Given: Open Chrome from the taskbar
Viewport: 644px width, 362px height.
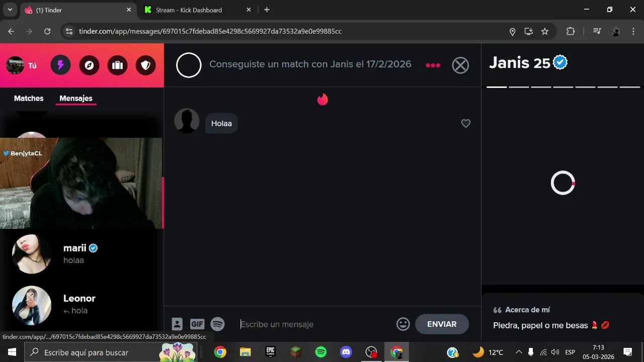Looking at the screenshot, I should coord(220,352).
